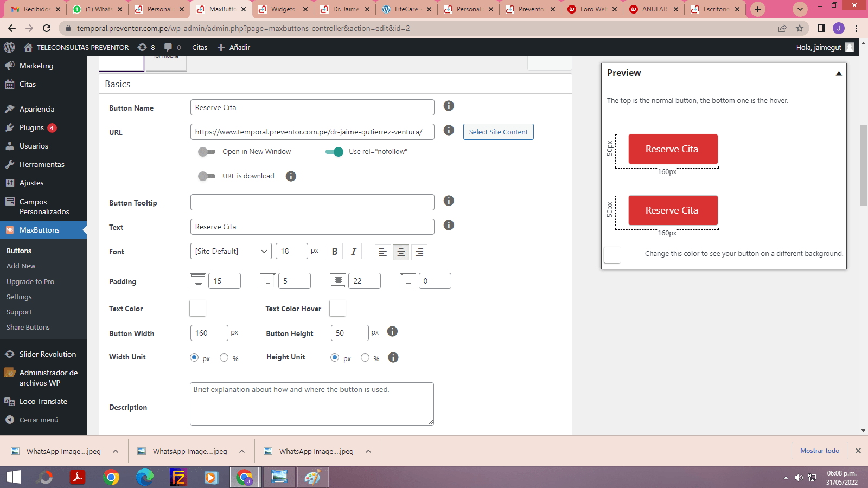Click the info icon next to URL field
Viewport: 868px width, 488px height.
[x=449, y=130]
